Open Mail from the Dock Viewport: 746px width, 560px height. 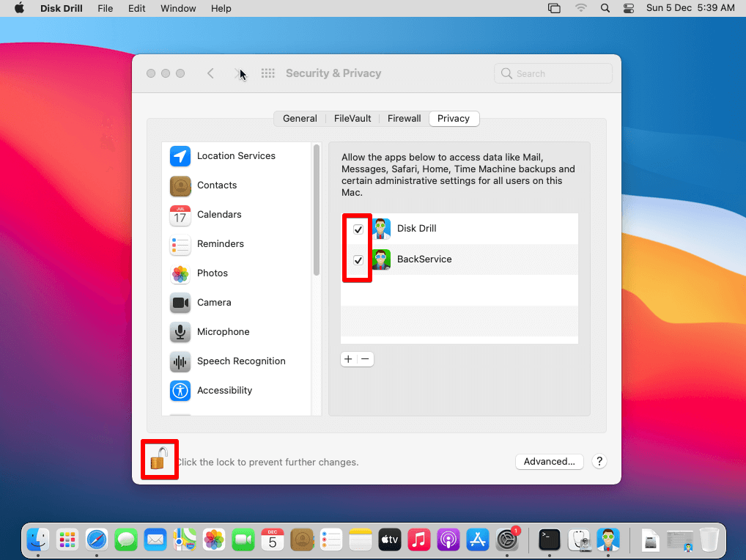pyautogui.click(x=155, y=540)
